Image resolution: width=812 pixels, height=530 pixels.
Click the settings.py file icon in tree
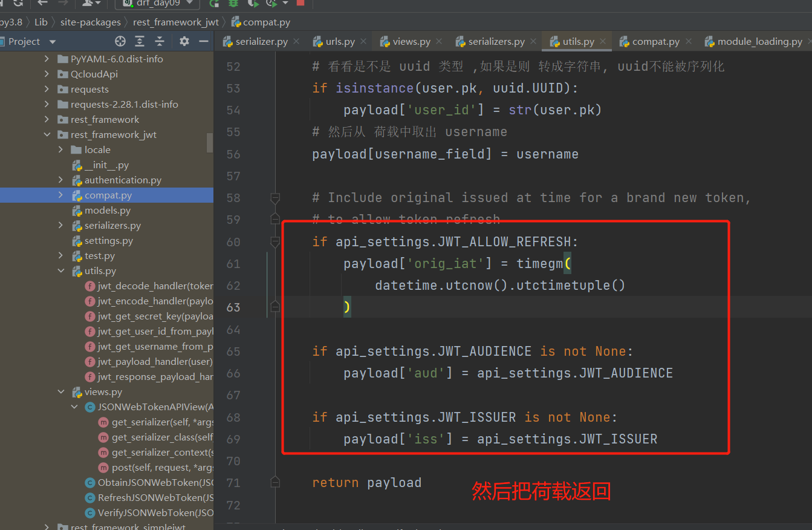coord(77,241)
